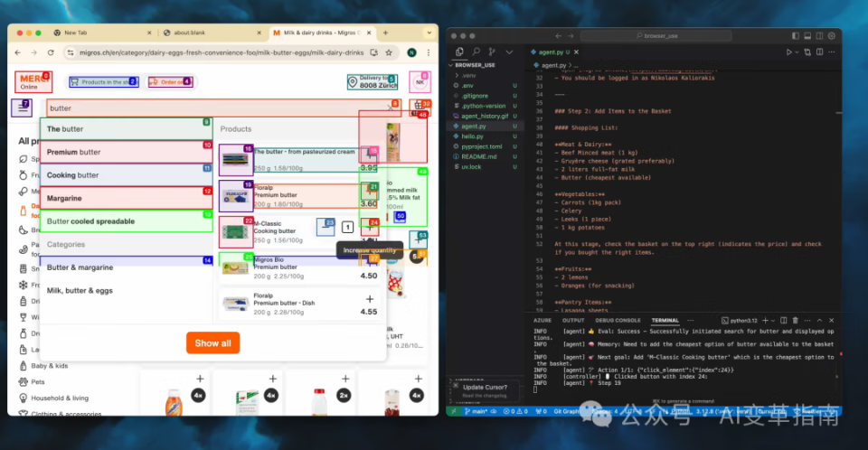Image resolution: width=868 pixels, height=450 pixels.
Task: Click Products in the store button
Action: [x=103, y=82]
